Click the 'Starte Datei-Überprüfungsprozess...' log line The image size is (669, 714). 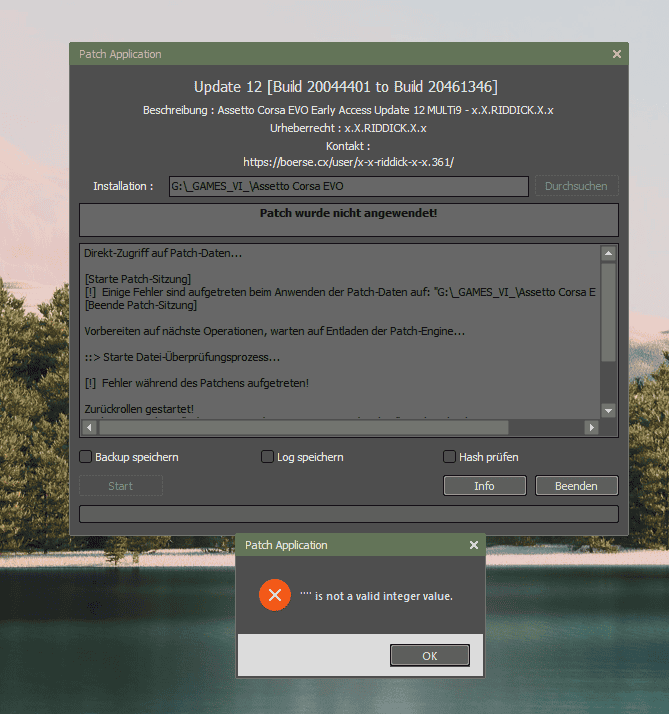click(x=182, y=357)
